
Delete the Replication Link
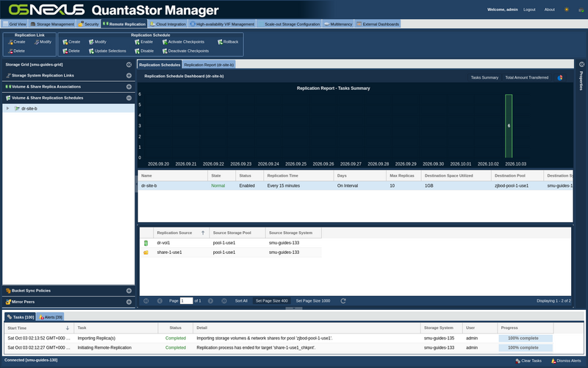[17, 51]
